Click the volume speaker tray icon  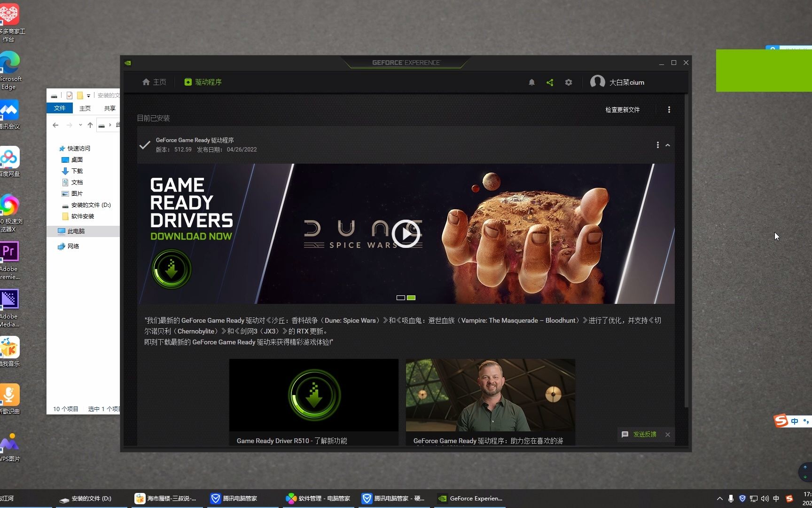tap(765, 499)
